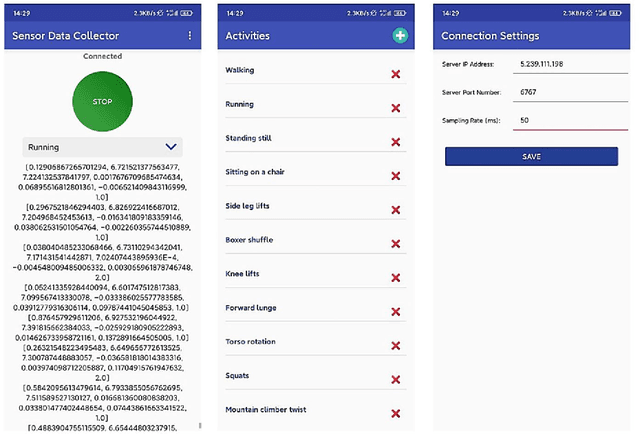The height and width of the screenshot is (434, 640).
Task: Remove the Sitting on a chair activity
Action: (396, 176)
